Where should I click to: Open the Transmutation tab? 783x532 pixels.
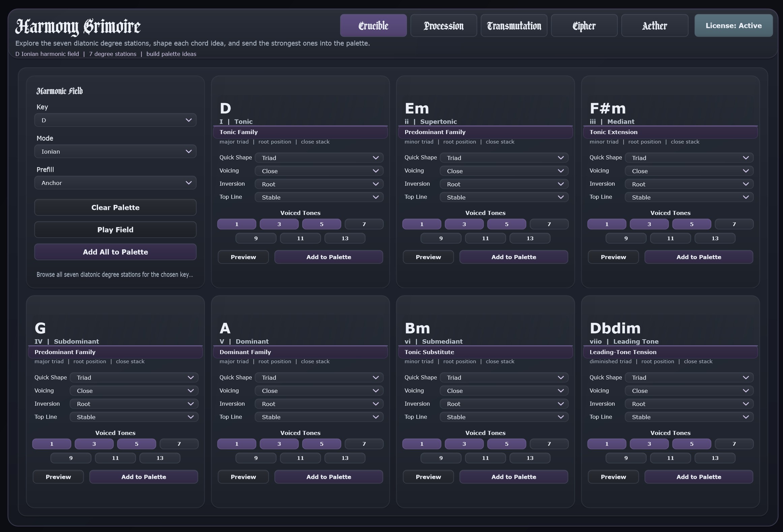click(x=514, y=26)
